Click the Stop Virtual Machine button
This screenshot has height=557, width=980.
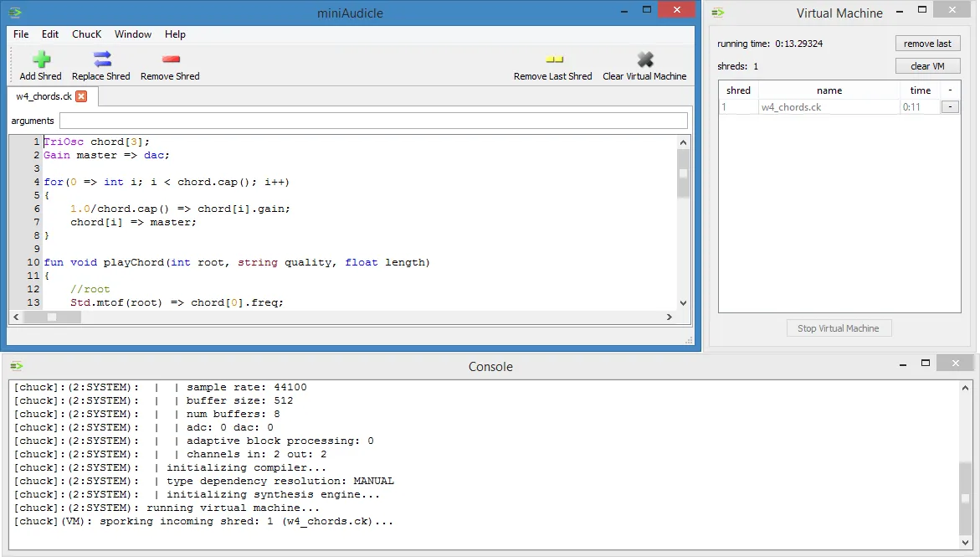[x=839, y=327]
